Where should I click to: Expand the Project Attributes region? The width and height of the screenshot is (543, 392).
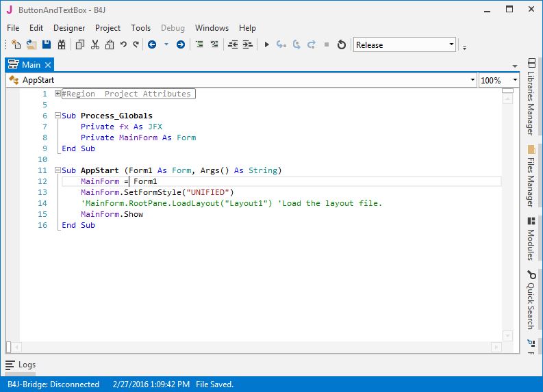point(58,94)
